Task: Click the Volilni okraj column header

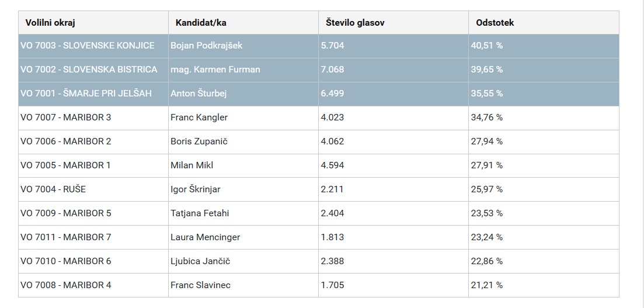Action: click(50, 23)
